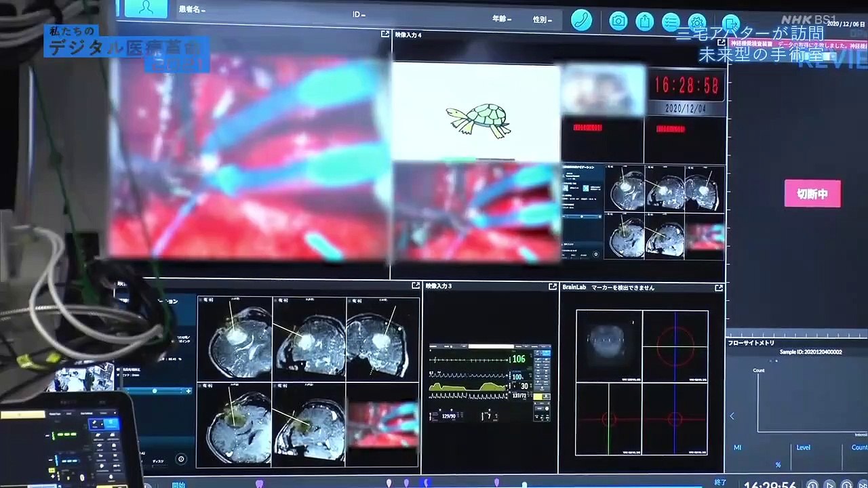Select the 性別 field

[x=542, y=20]
